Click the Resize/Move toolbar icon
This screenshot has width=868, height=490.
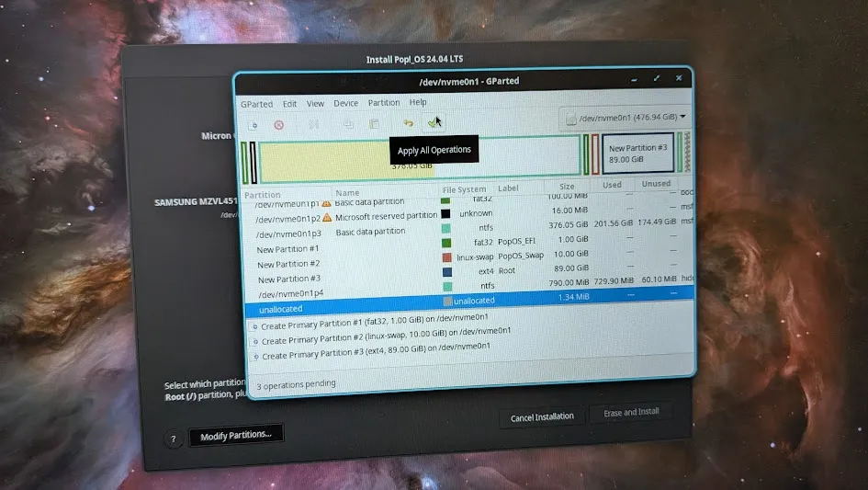(x=313, y=124)
